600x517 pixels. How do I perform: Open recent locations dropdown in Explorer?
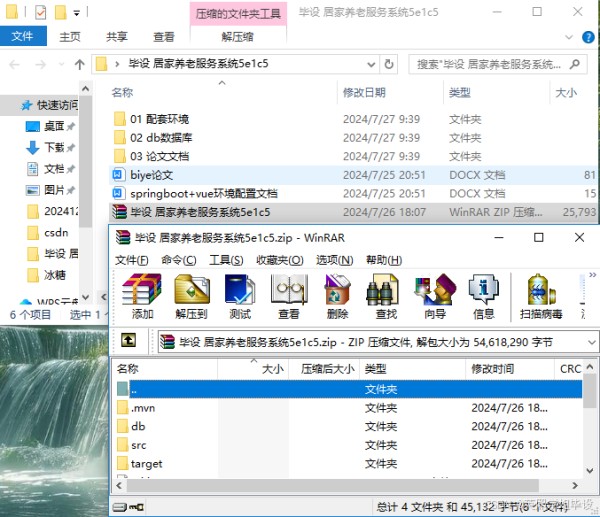tap(61, 64)
